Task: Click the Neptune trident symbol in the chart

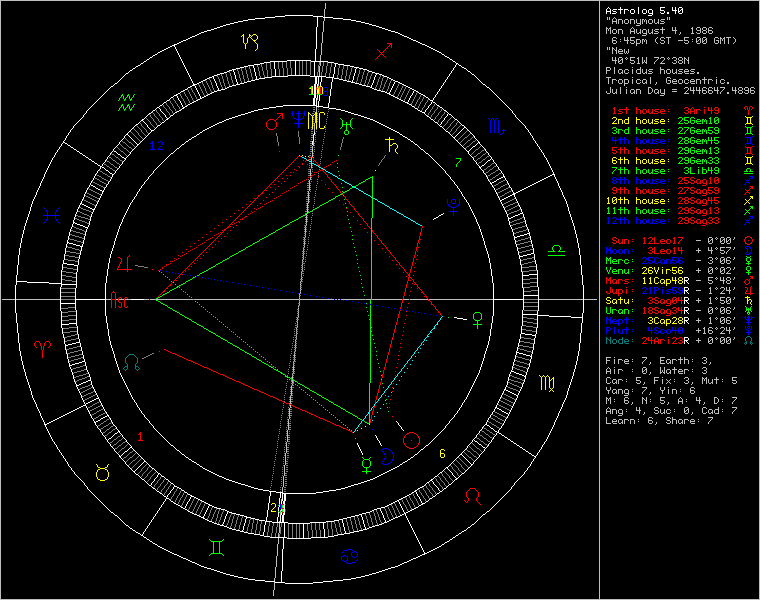Action: point(298,119)
